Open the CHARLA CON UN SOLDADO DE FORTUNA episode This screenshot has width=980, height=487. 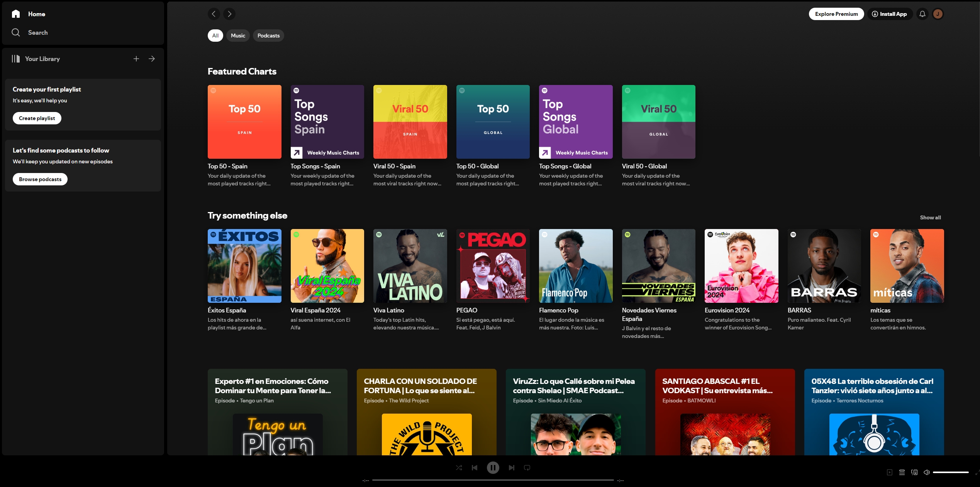tap(427, 412)
